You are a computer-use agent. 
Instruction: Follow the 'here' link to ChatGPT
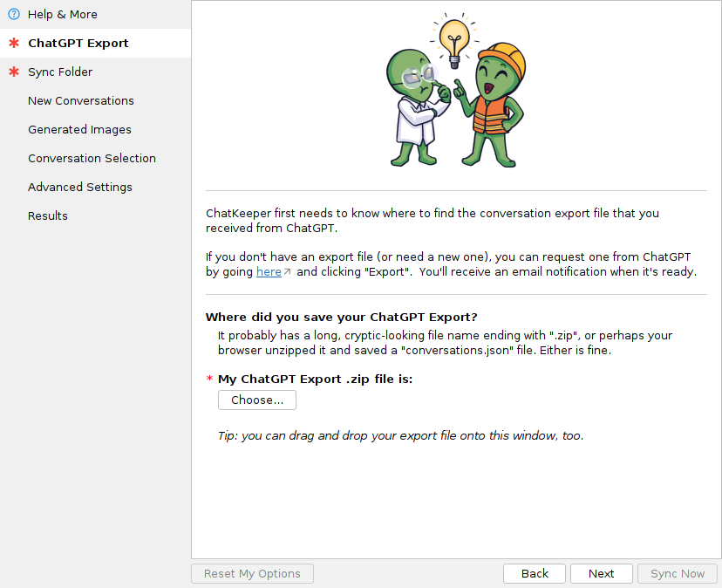[269, 271]
